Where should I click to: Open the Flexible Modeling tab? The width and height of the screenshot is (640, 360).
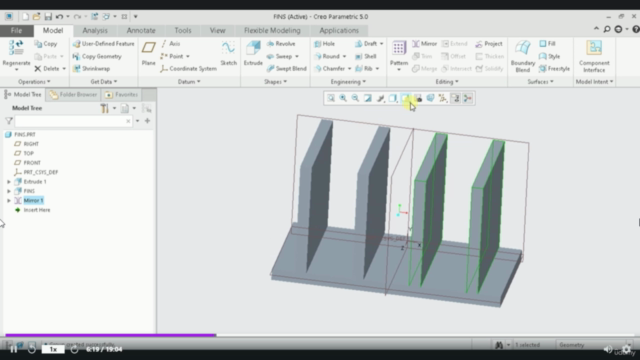(272, 31)
